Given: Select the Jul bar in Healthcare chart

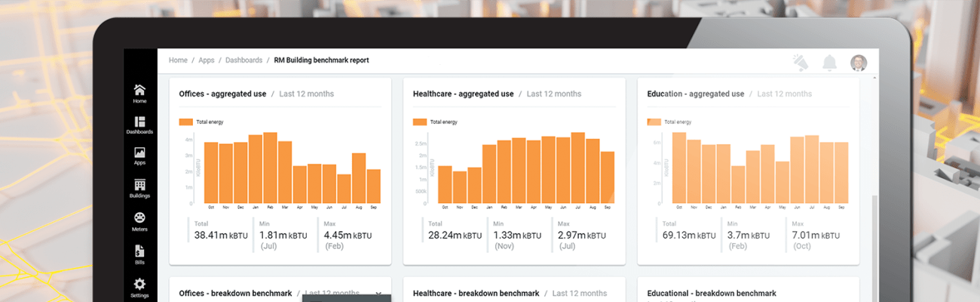Looking at the screenshot, I should (x=578, y=168).
